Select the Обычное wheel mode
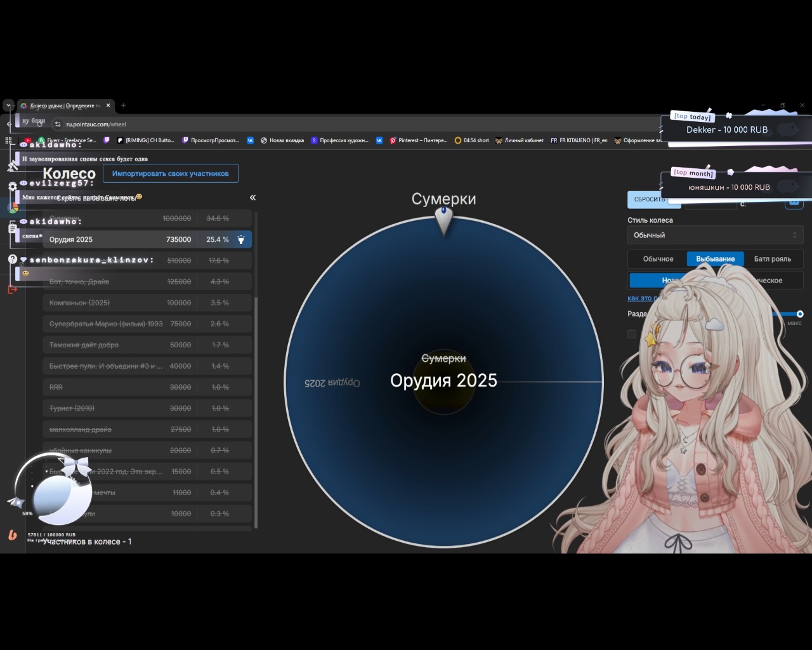812x650 pixels. [658, 259]
